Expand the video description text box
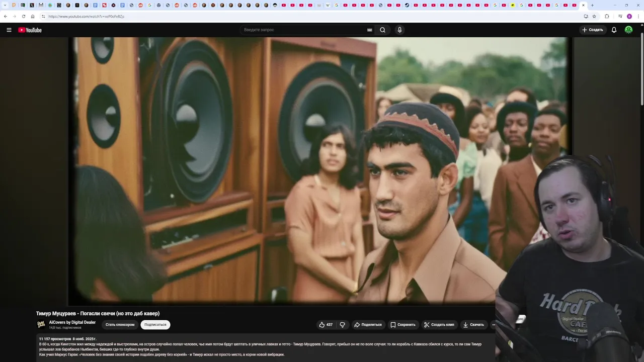 [x=266, y=347]
